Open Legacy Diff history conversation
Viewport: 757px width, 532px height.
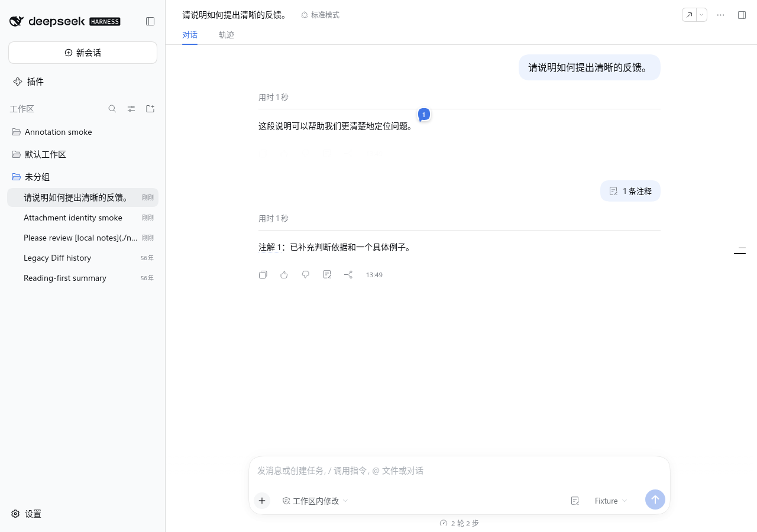coord(83,258)
